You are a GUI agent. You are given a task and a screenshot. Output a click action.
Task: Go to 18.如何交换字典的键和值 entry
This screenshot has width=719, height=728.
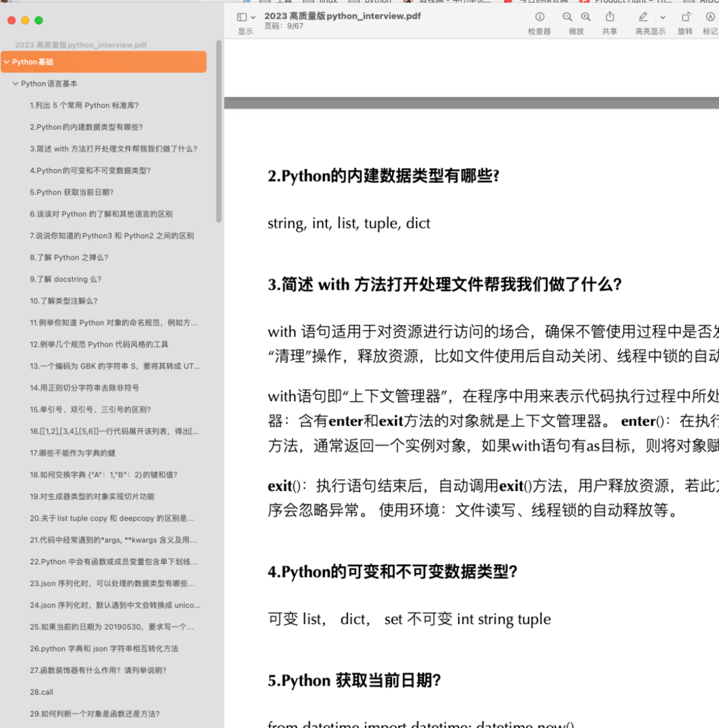(x=104, y=475)
